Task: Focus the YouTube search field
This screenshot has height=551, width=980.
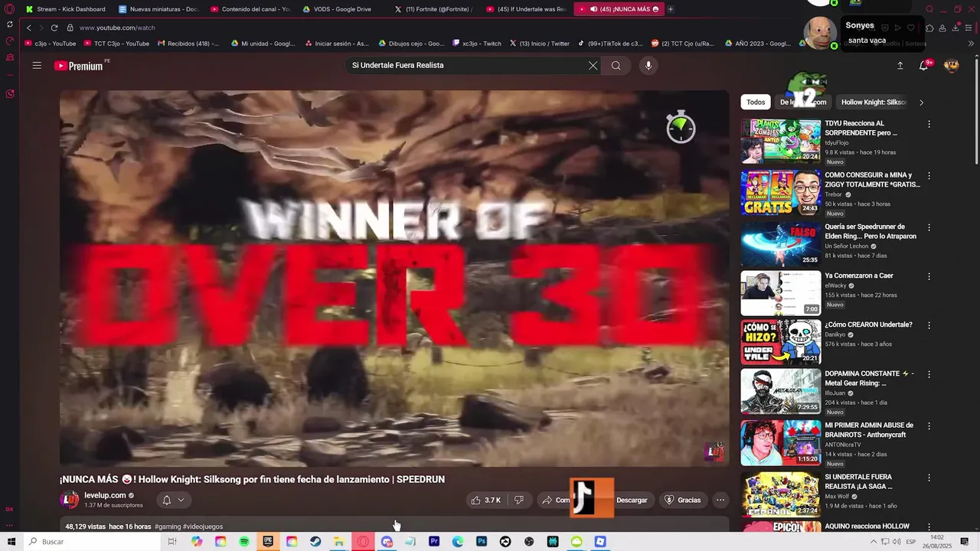Action: tap(467, 65)
